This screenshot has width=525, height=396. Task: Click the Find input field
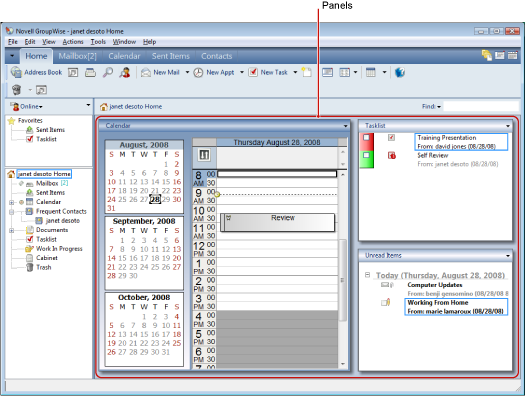coord(481,106)
